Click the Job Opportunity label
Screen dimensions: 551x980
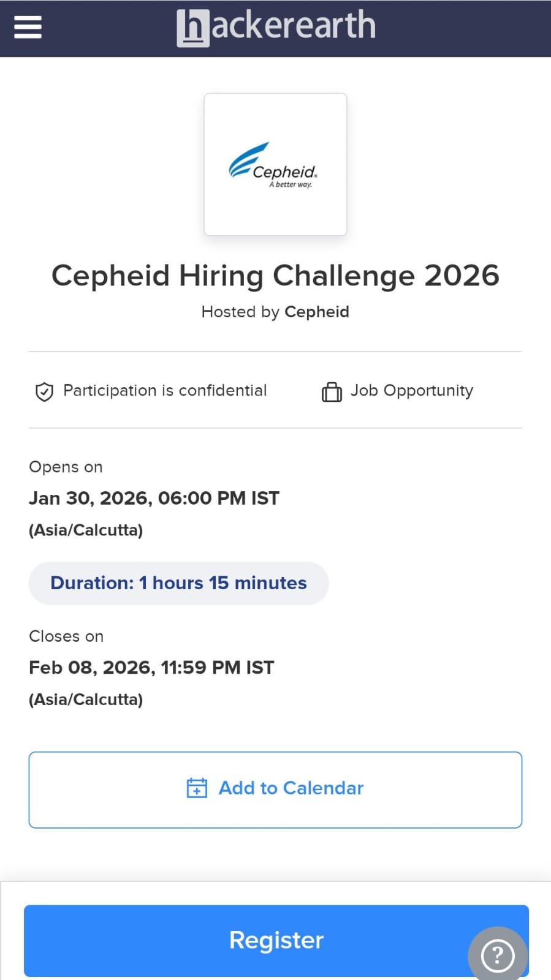pos(411,391)
